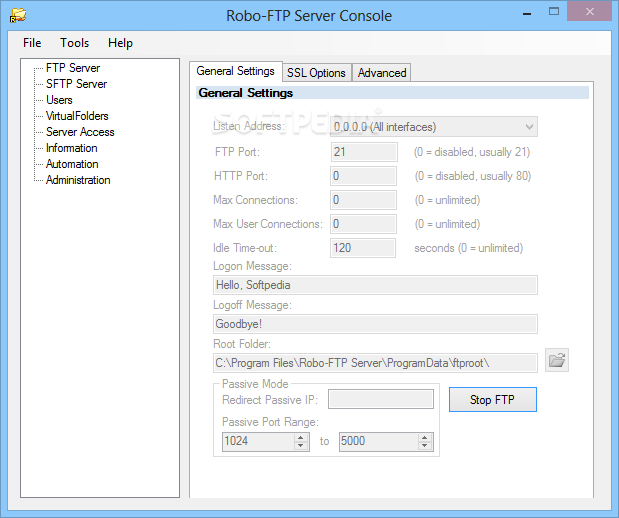Increase passive port range end value 5000
Screen dimensions: 619x518
424,437
